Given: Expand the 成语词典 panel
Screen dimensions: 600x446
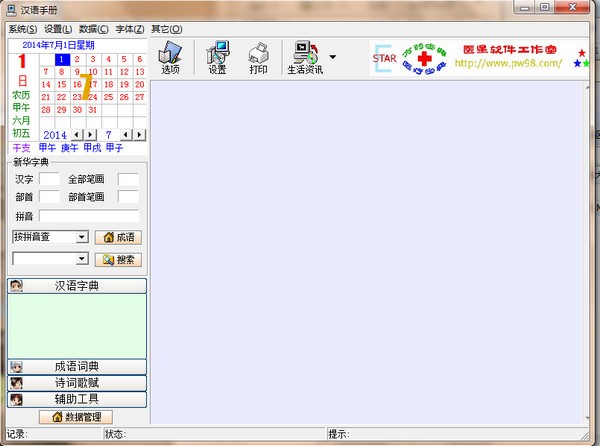Looking at the screenshot, I should pos(77,366).
